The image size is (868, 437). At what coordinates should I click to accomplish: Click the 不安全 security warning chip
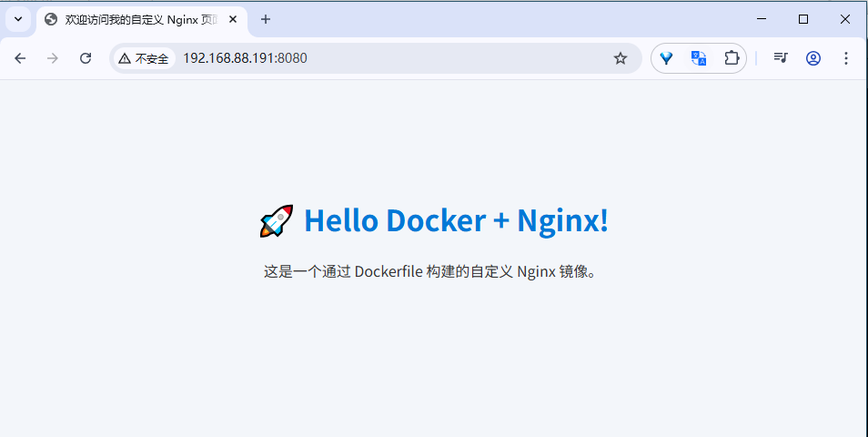click(x=144, y=58)
